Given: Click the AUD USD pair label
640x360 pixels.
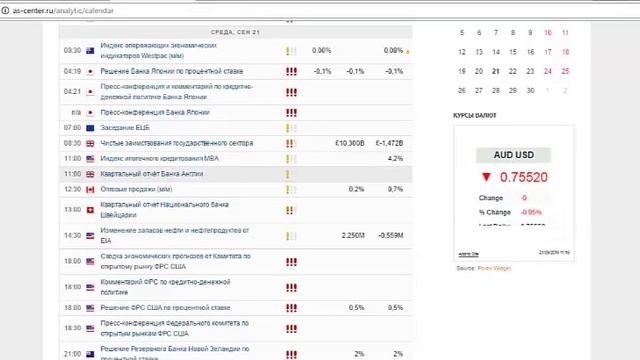Looking at the screenshot, I should (x=513, y=155).
